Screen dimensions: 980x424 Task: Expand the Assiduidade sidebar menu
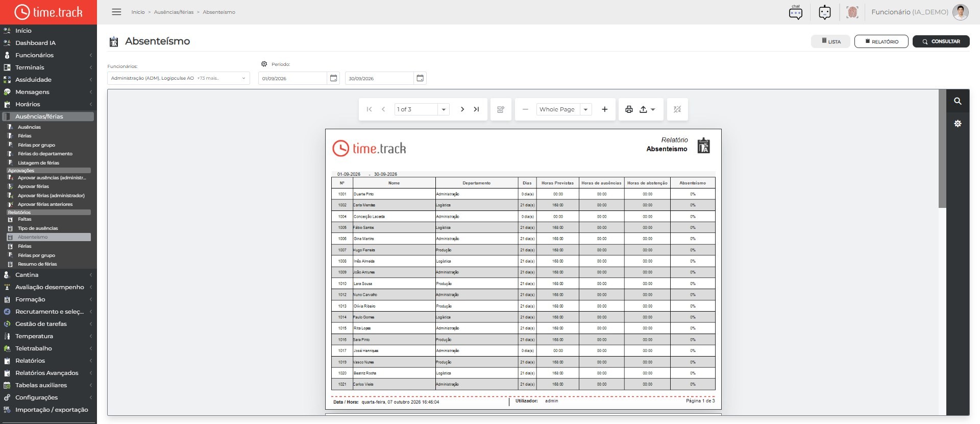click(x=48, y=80)
